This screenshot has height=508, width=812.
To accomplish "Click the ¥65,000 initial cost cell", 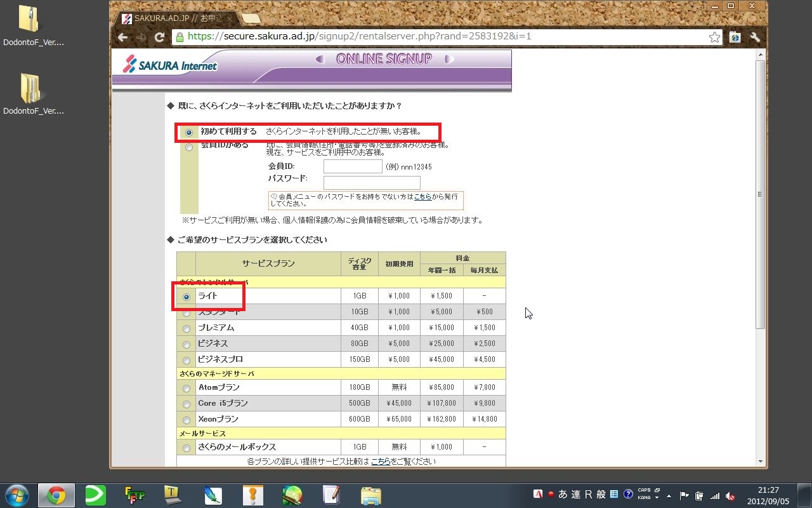I will point(399,419).
